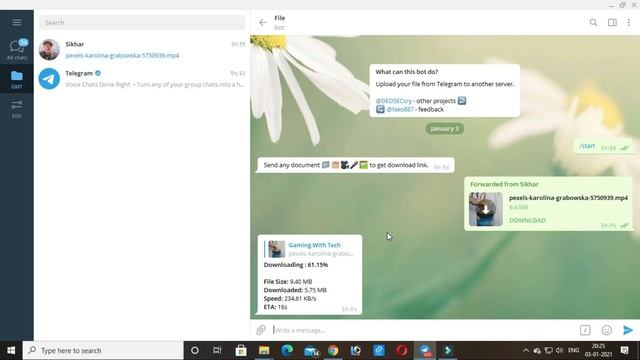Open the Sikhar chat
The height and width of the screenshot is (360, 640).
(142, 49)
